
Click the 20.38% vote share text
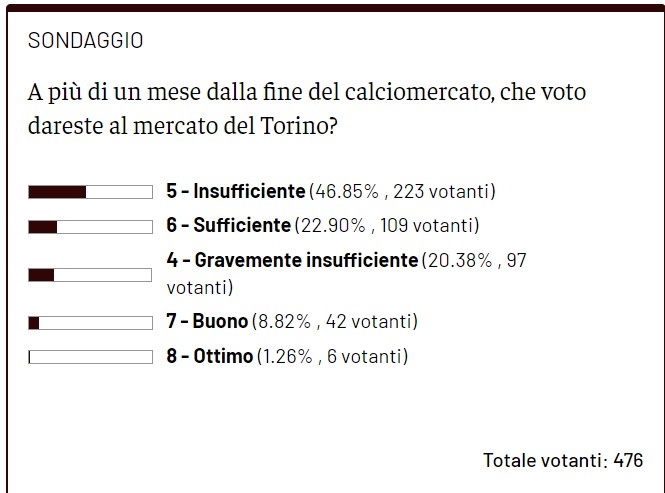pyautogui.click(x=459, y=260)
